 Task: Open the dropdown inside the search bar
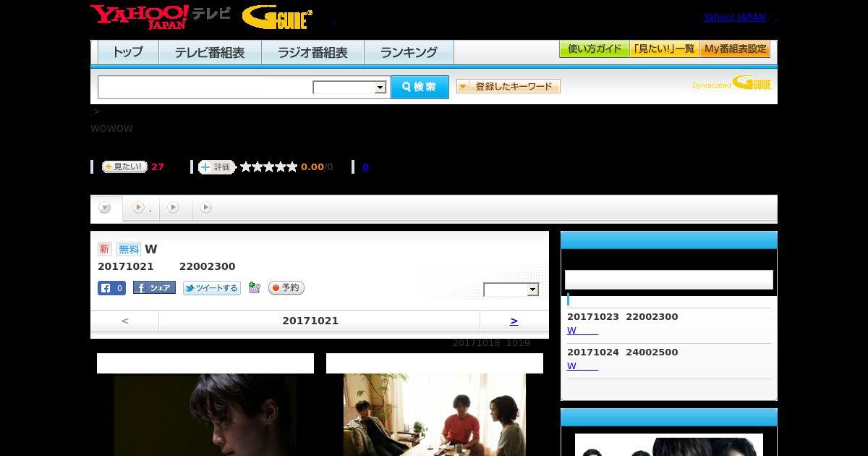(349, 88)
